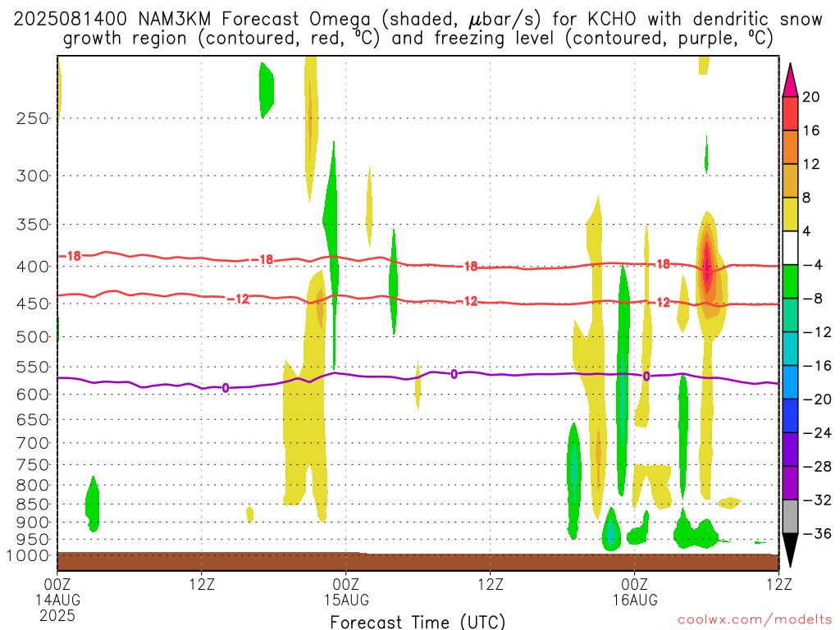This screenshot has width=840, height=630.
Task: Click the 15AUG date label
Action: (346, 600)
